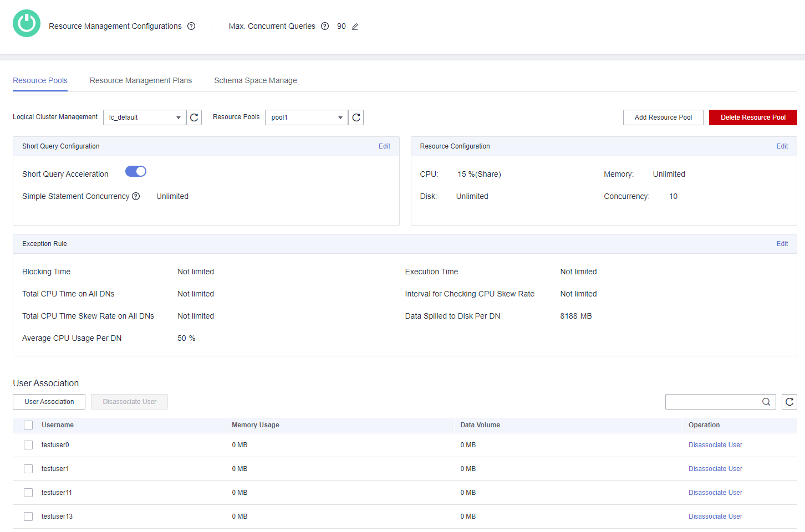Refresh the User Association table
This screenshot has width=805, height=532.
pyautogui.click(x=789, y=402)
